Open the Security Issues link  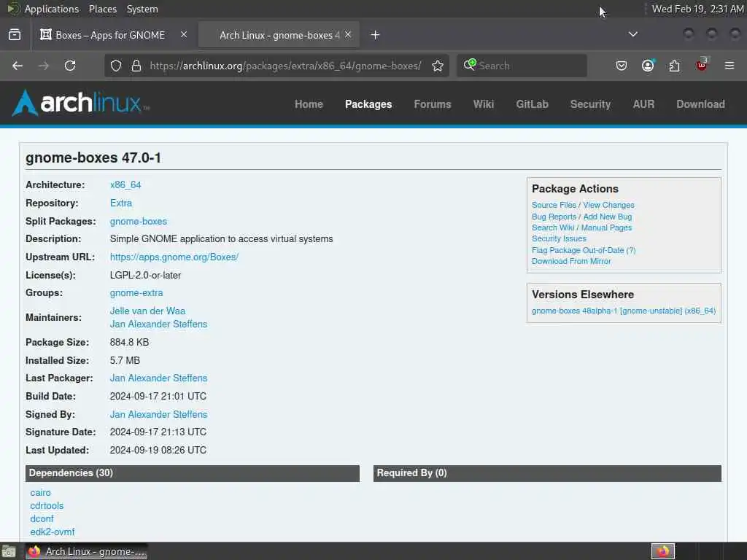click(559, 238)
